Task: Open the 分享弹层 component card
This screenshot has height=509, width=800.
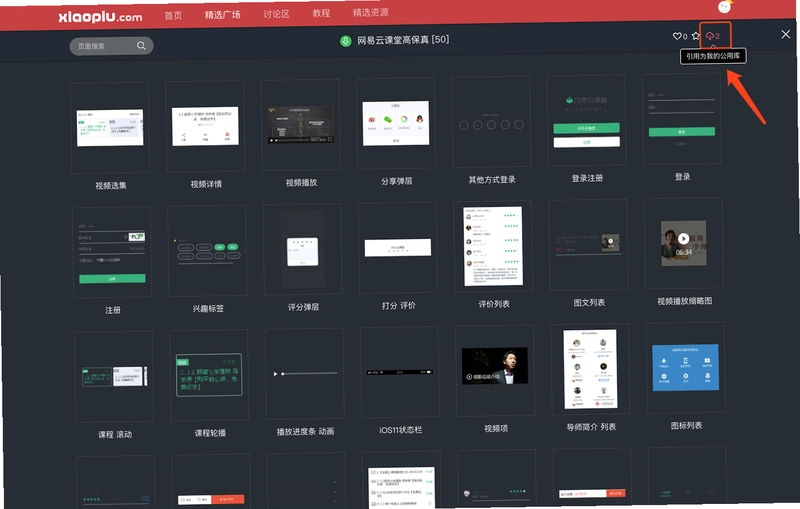Action: pyautogui.click(x=396, y=123)
